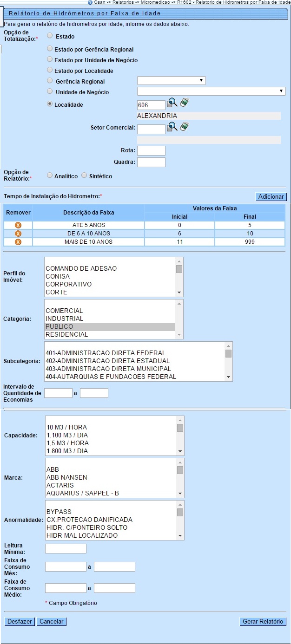Open the Setor Comercial search magnifier

pyautogui.click(x=172, y=127)
